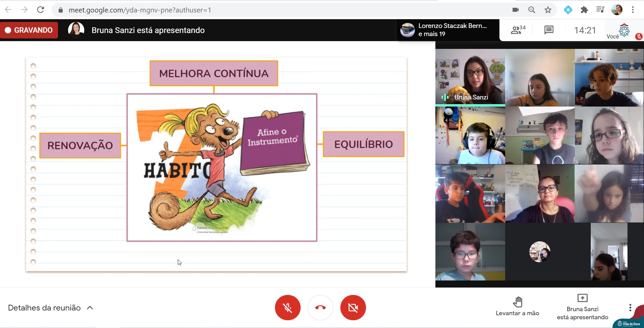
Task: Open the Chrome three-dot browser menu
Action: (x=633, y=10)
